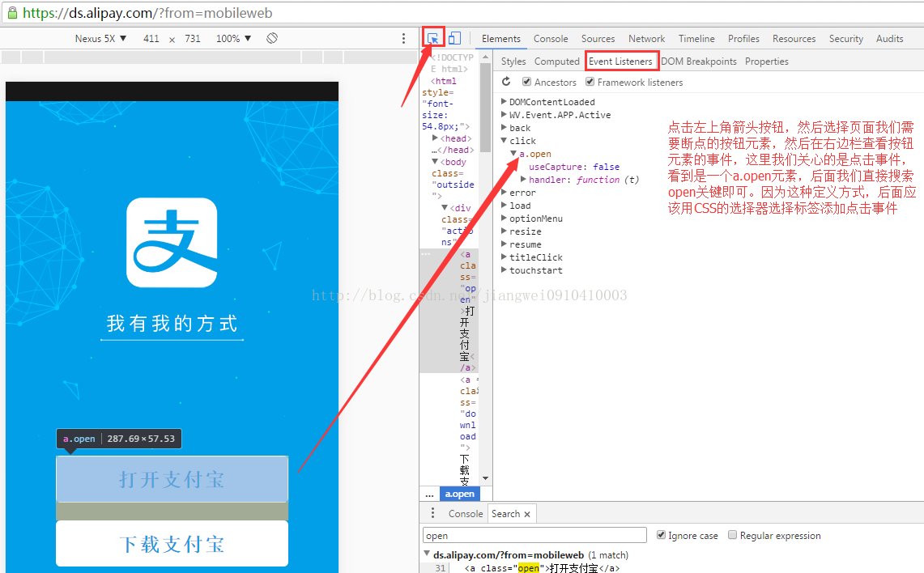Click the browser address bar URL

[147, 12]
